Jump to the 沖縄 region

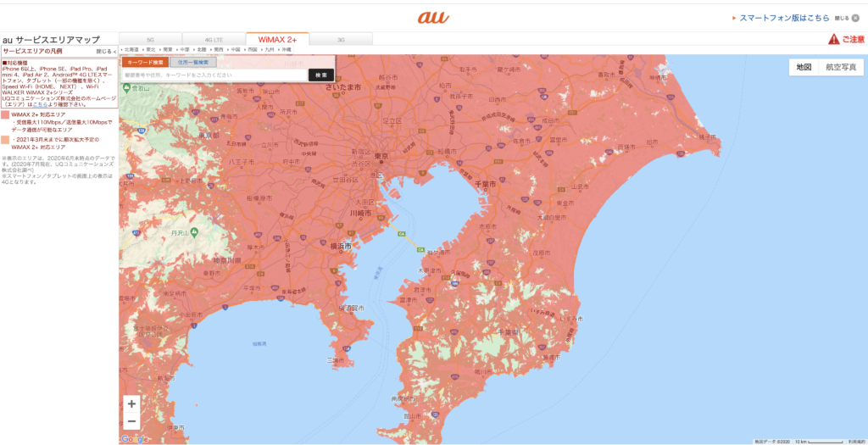point(285,50)
